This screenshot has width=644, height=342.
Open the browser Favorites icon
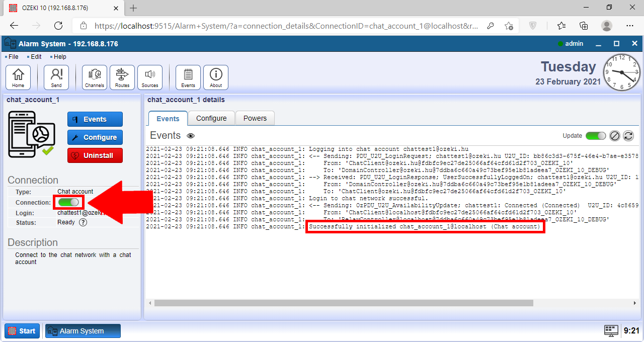tap(561, 26)
